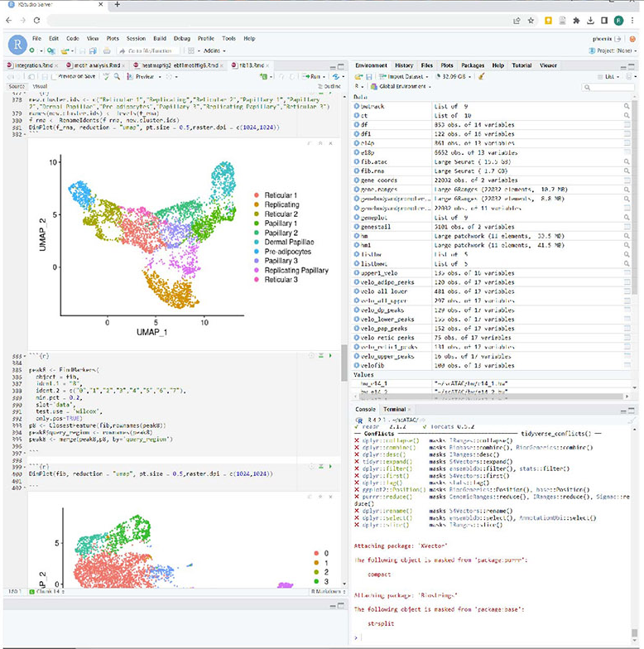The width and height of the screenshot is (644, 649).
Task: Collapse code chunk fold arrow at line 399
Action: (x=25, y=467)
